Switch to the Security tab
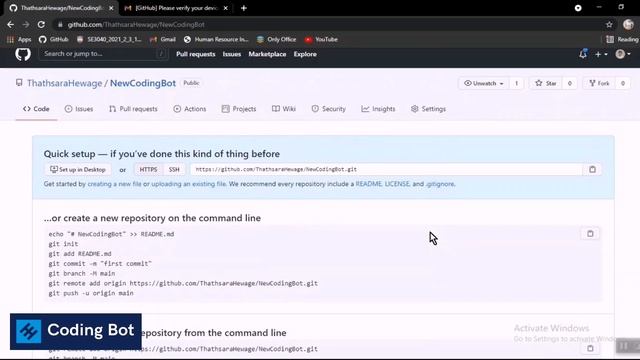Viewport: 640px width, 360px height. click(329, 109)
